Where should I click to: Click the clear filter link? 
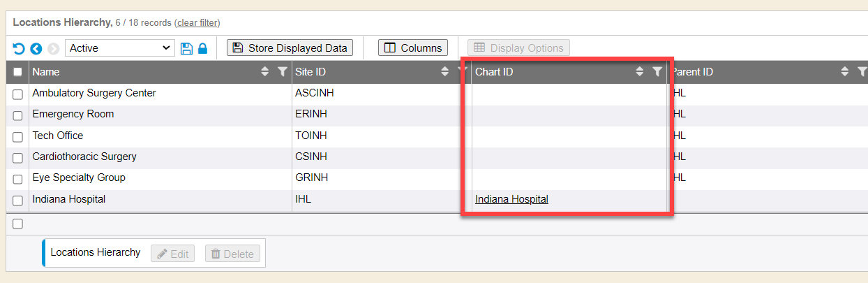(197, 22)
